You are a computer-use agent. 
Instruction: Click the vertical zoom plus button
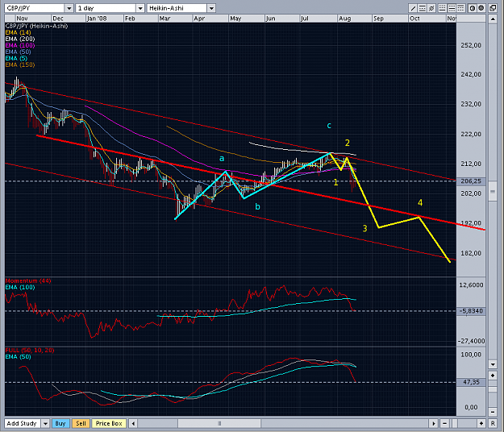point(493,376)
